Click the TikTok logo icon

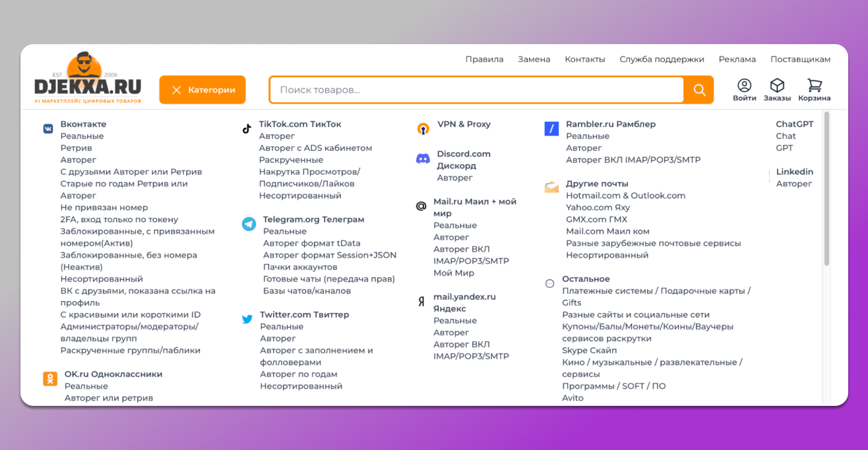pyautogui.click(x=247, y=129)
